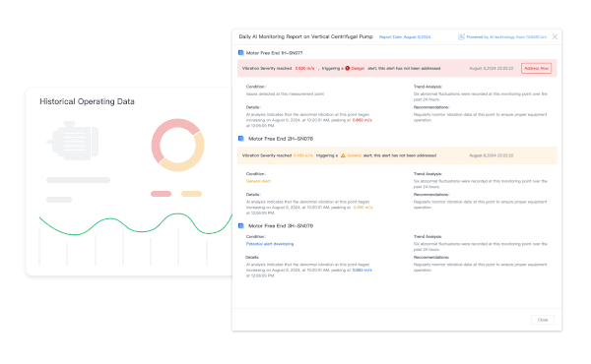The image size is (591, 364).
Task: Click orange vibration severity value in orange banner
Action: [x=302, y=155]
